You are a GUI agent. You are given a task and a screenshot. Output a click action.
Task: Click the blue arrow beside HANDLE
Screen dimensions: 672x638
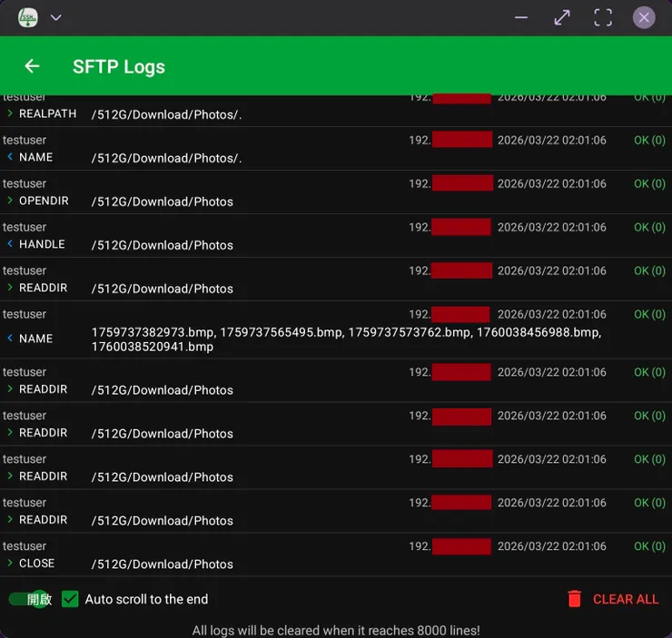10,243
